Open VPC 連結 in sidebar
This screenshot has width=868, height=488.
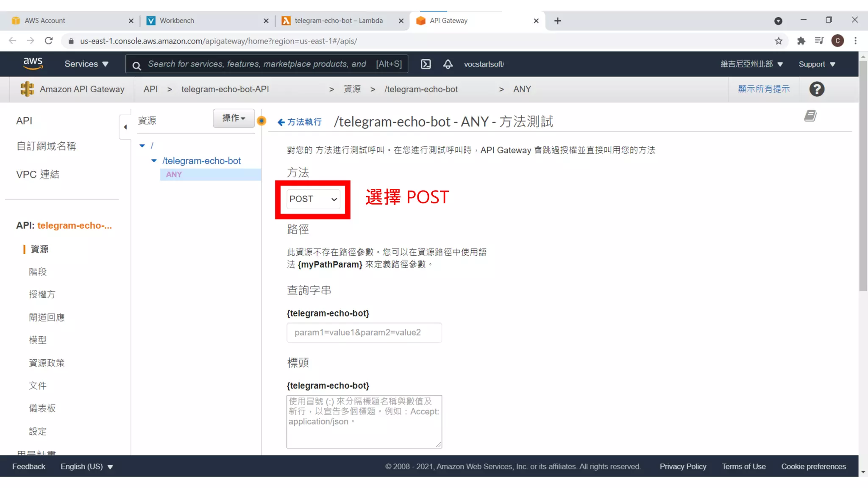(x=38, y=174)
